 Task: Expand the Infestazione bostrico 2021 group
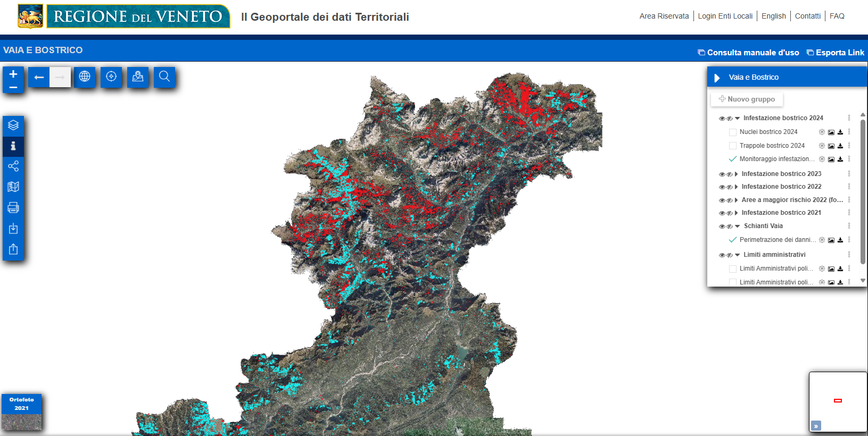pyautogui.click(x=737, y=213)
